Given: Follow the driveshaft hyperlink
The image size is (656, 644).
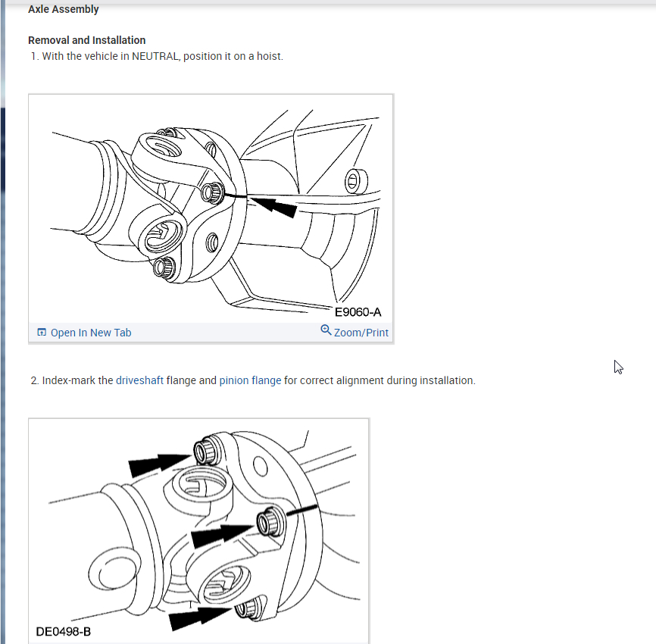Looking at the screenshot, I should (139, 380).
